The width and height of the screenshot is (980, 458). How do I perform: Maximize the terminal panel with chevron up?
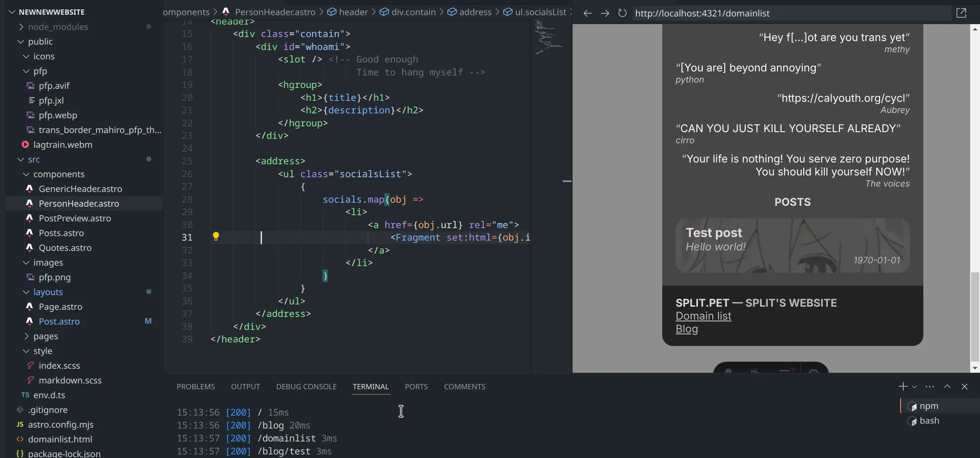pyautogui.click(x=947, y=387)
